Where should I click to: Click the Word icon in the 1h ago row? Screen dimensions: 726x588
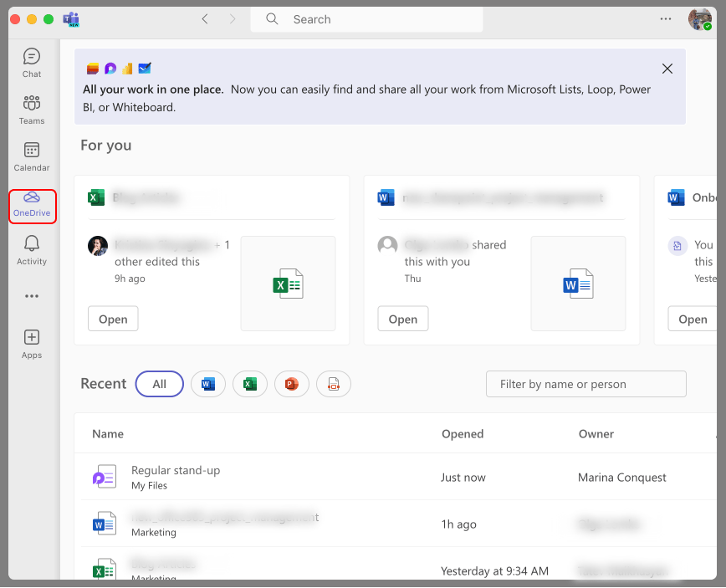(x=105, y=524)
